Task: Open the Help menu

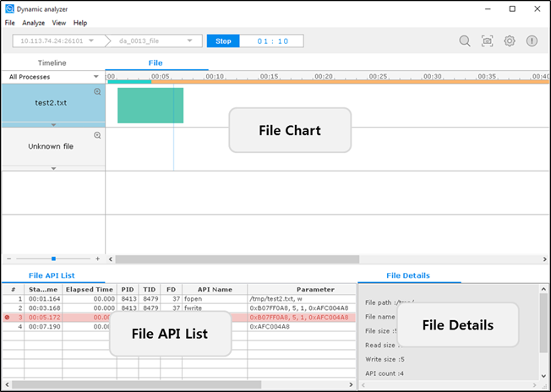Action: 80,23
